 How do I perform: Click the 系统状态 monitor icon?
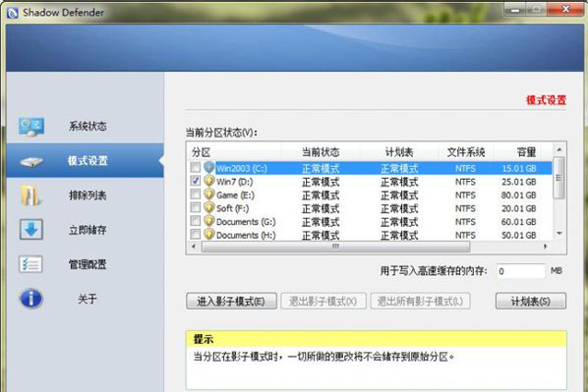(x=31, y=127)
